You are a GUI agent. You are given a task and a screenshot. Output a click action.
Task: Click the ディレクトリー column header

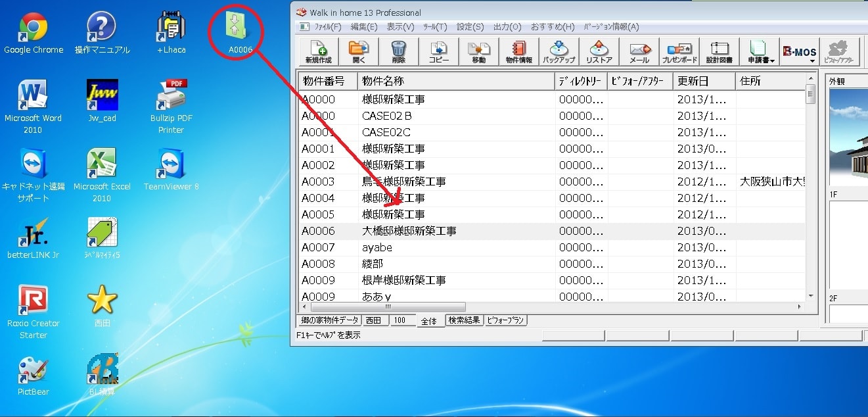[x=582, y=81]
